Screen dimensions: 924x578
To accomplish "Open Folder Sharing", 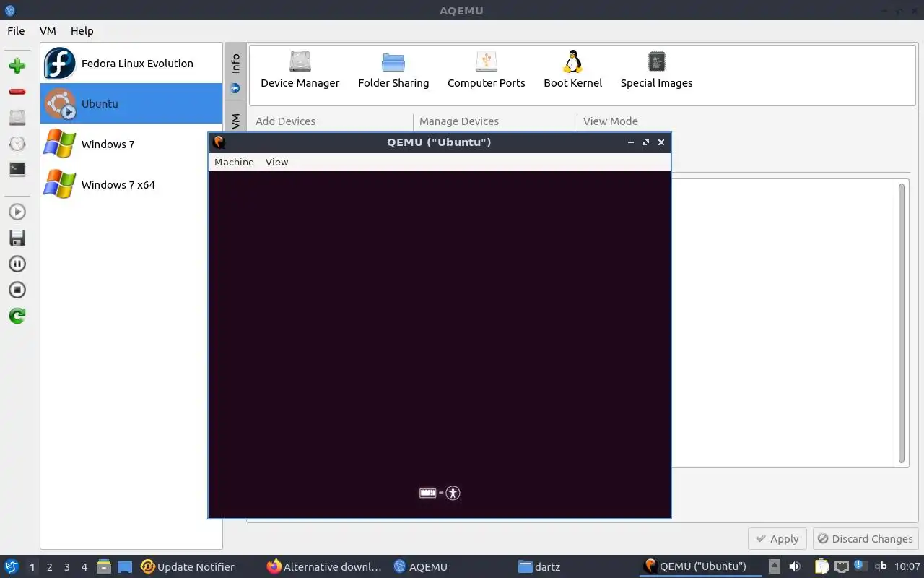I will click(393, 69).
